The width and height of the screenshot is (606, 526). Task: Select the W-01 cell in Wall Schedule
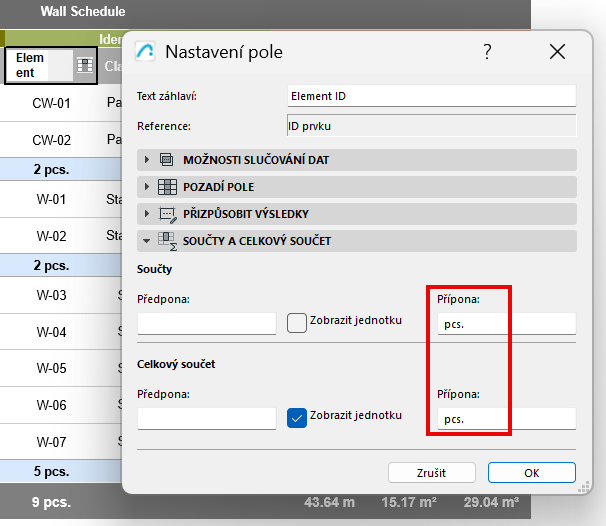[51, 199]
